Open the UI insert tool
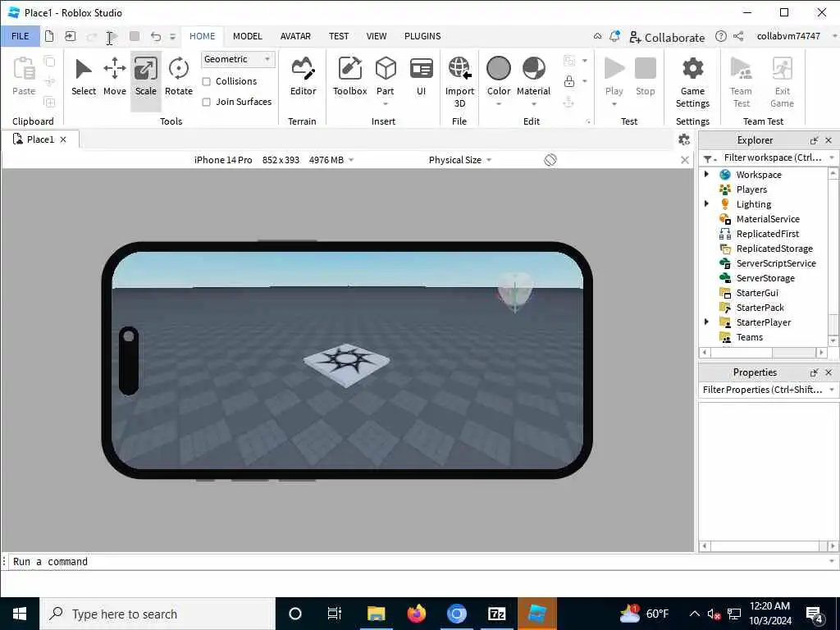Viewport: 840px width, 630px height. click(x=421, y=77)
